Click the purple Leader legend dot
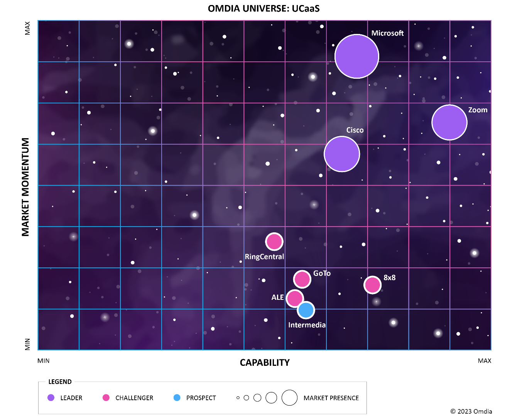 pyautogui.click(x=51, y=398)
